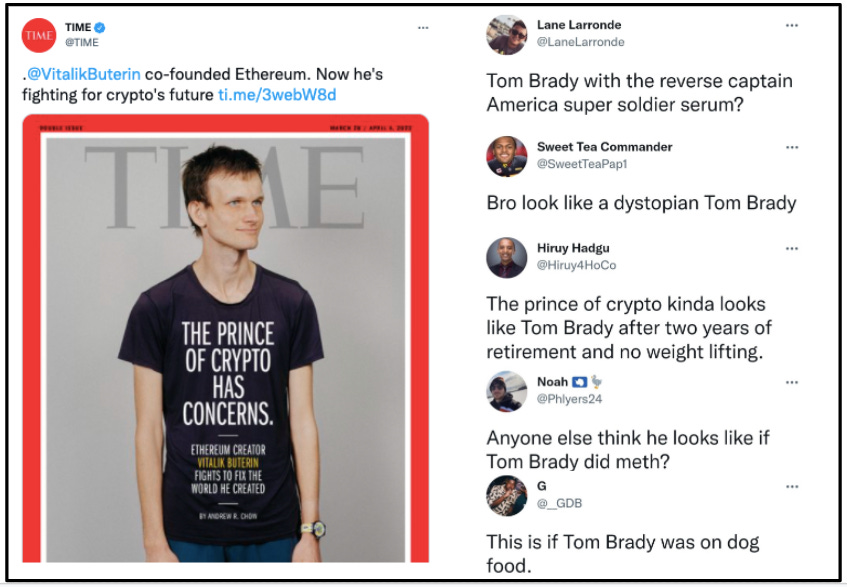Show more options for Hiruy Hadgu's tweet
The height and width of the screenshot is (587, 847).
[792, 248]
